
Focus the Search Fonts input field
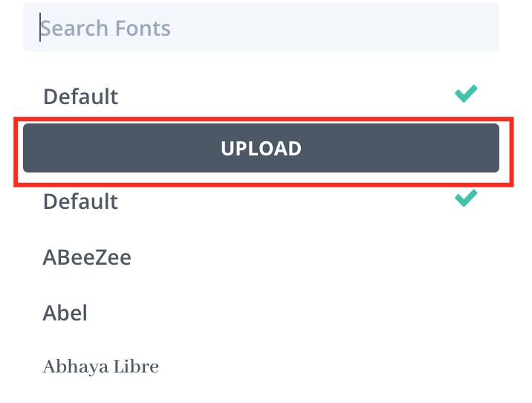point(261,28)
